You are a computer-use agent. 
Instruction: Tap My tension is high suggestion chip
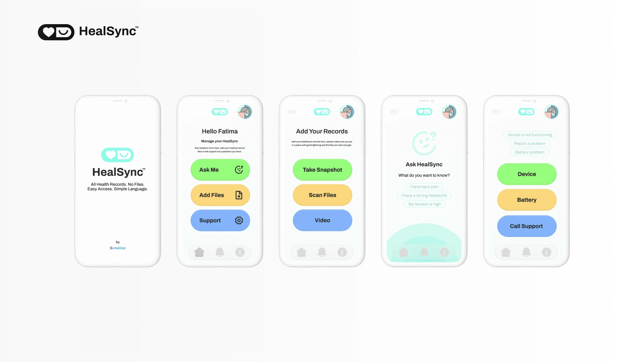(424, 204)
